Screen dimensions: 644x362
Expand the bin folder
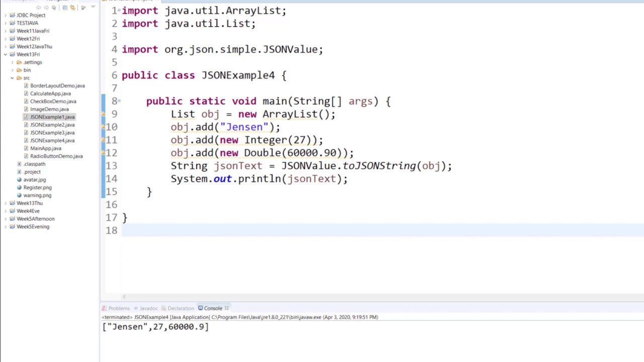[x=13, y=70]
